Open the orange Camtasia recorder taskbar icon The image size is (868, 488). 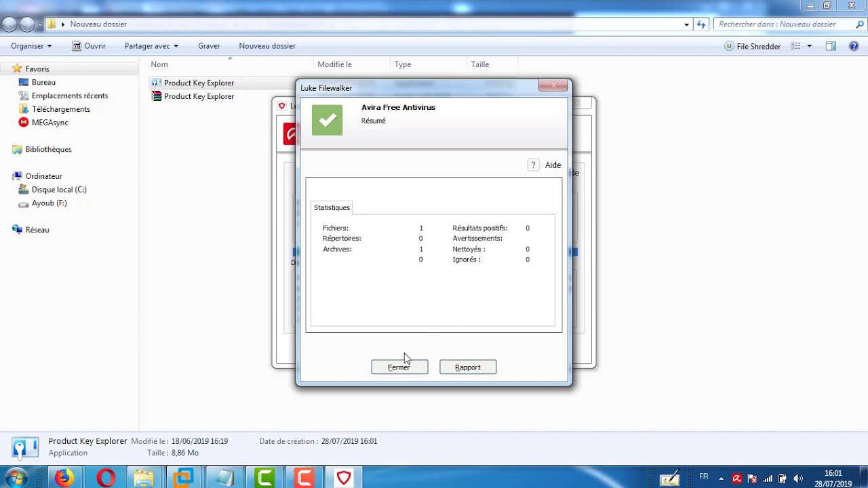click(x=304, y=478)
